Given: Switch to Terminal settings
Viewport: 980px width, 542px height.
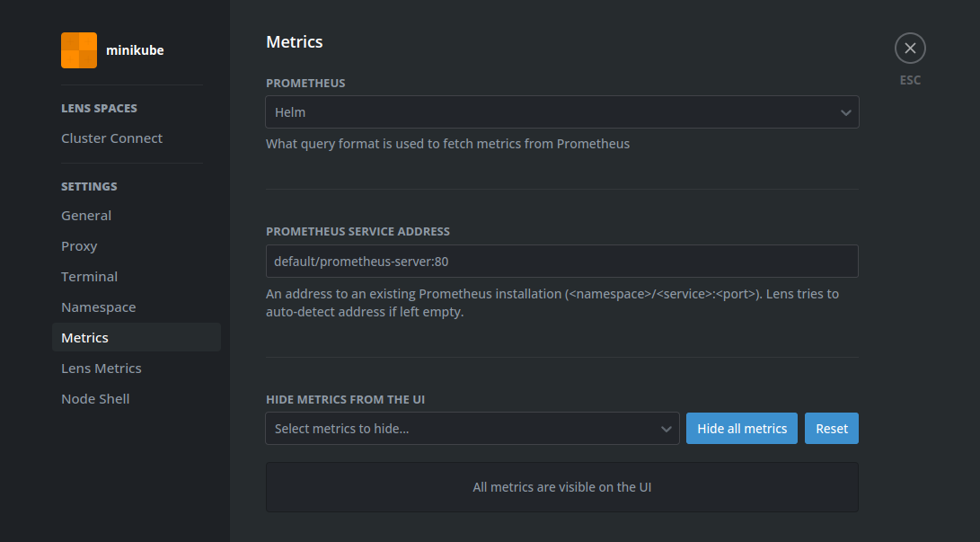Looking at the screenshot, I should pos(89,276).
